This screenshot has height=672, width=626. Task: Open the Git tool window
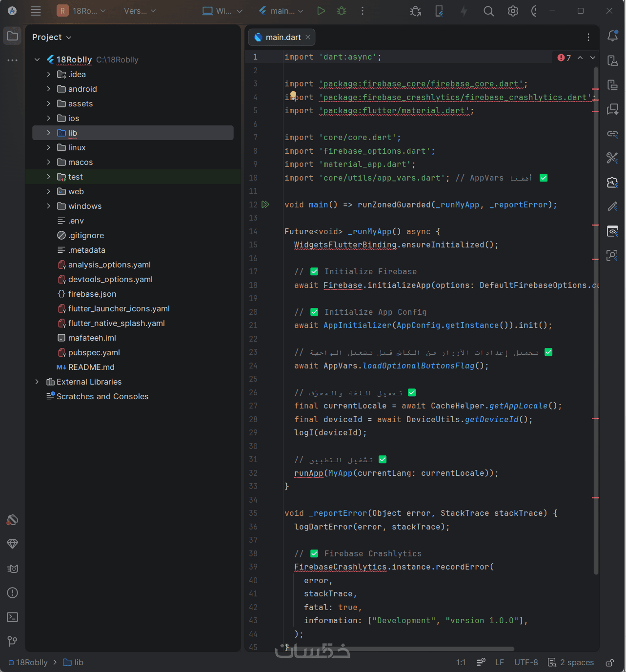13,641
